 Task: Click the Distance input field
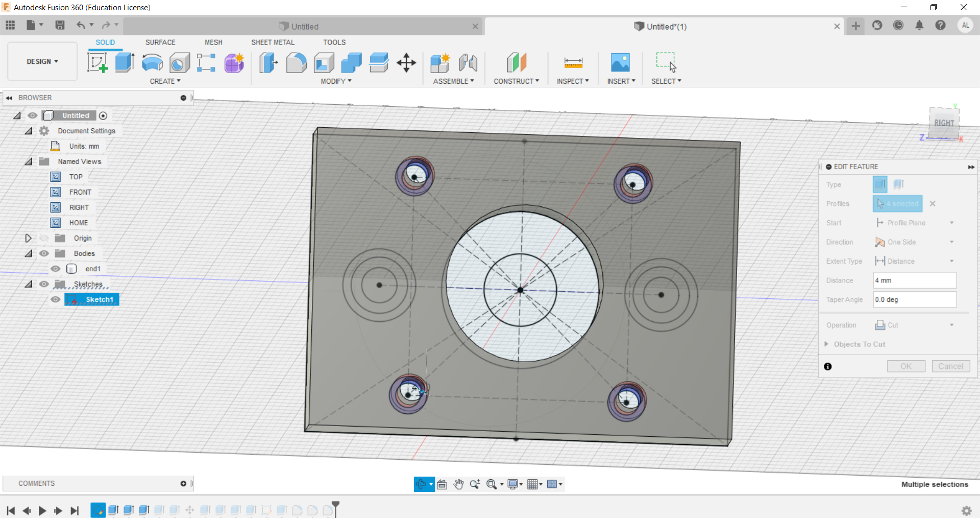[914, 280]
